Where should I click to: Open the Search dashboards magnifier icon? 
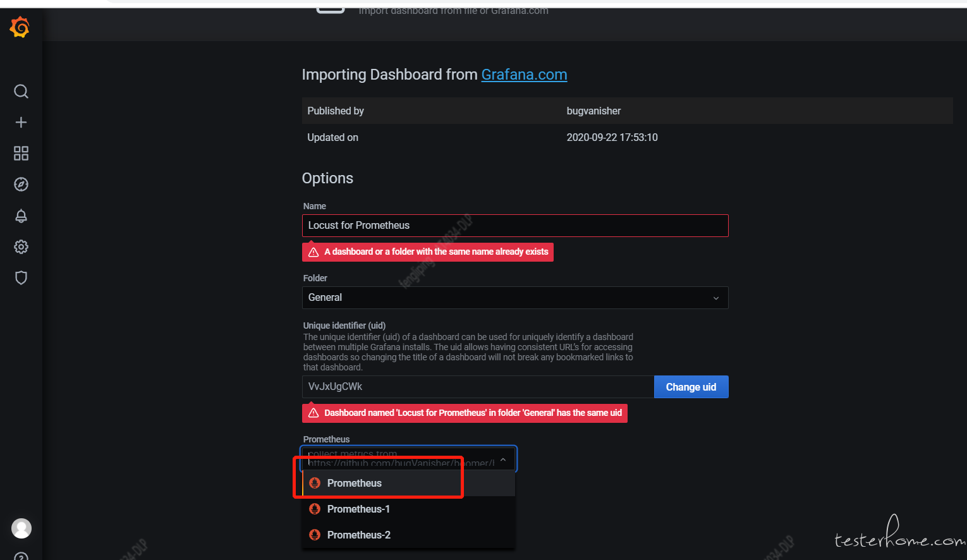tap(21, 92)
